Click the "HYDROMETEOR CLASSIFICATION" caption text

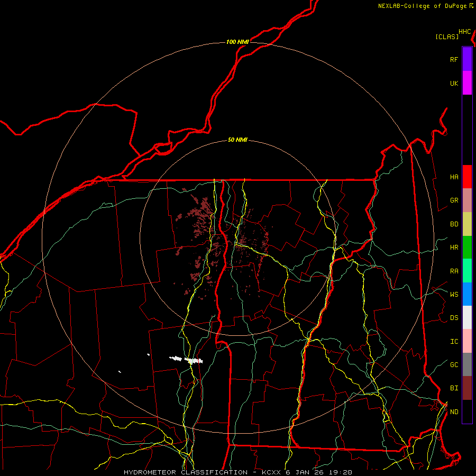[186, 472]
